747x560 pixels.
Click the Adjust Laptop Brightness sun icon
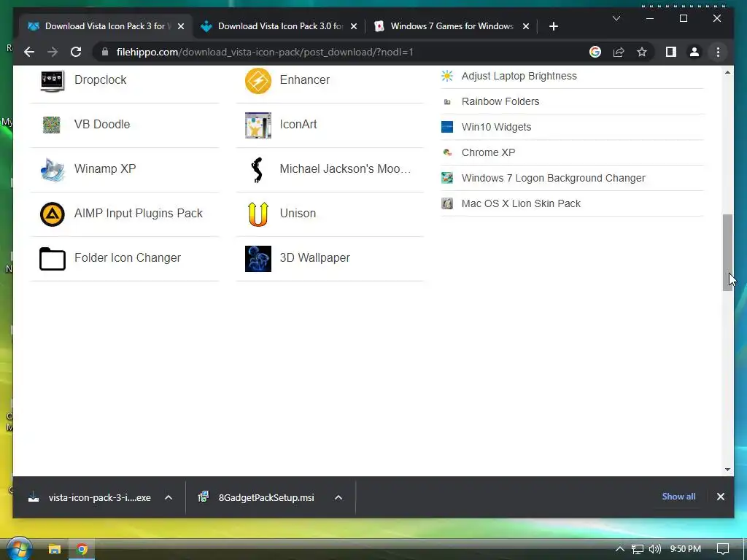point(447,76)
